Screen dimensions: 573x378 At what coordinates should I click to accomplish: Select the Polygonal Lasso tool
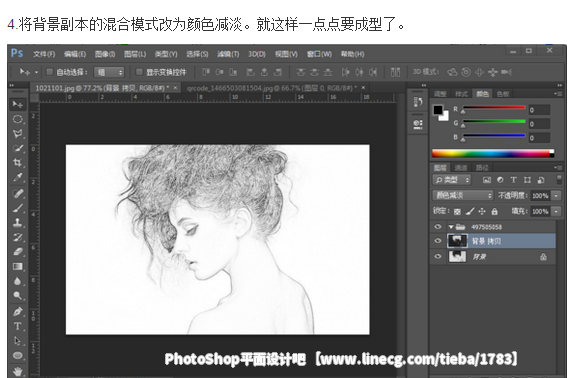click(18, 134)
